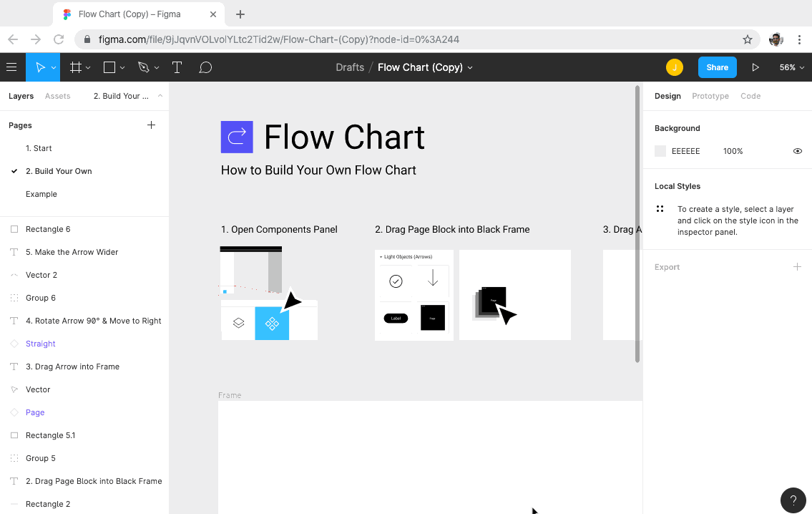
Task: Click the Drafts breadcrumb link
Action: (x=350, y=67)
